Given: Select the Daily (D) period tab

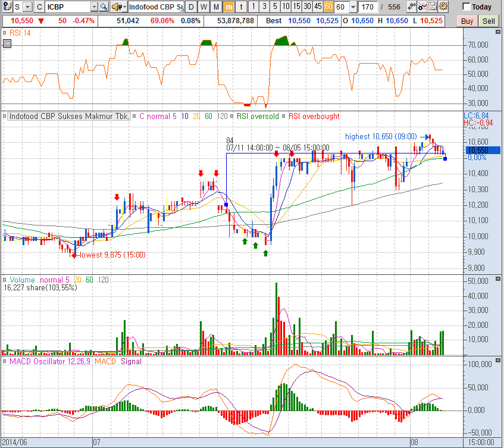Looking at the screenshot, I should (190, 7).
